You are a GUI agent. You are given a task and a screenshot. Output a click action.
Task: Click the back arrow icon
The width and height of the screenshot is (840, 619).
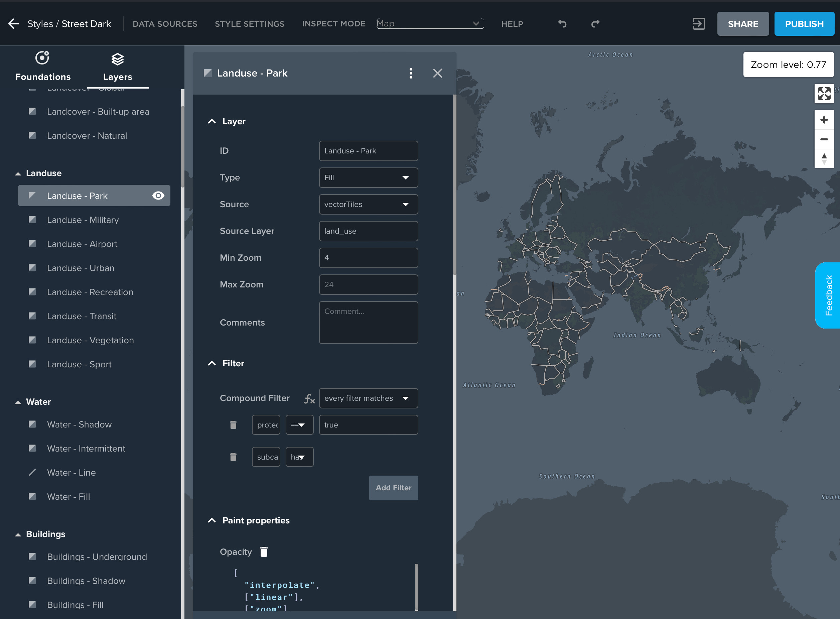coord(13,24)
